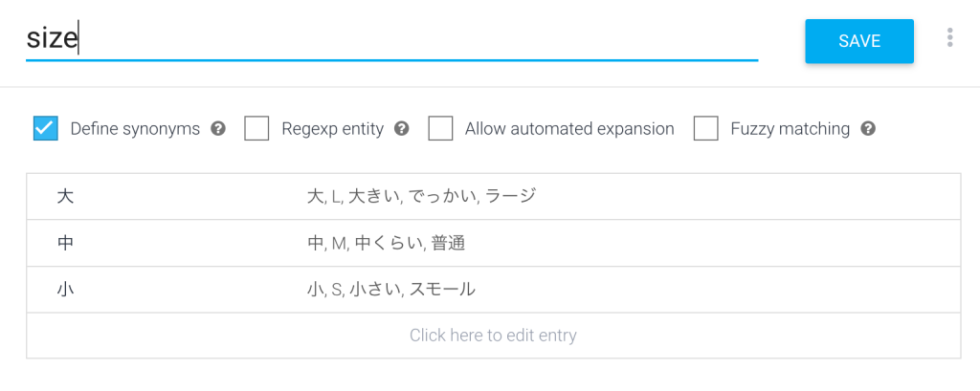
Task: Open the three-dot more options menu
Action: (949, 38)
